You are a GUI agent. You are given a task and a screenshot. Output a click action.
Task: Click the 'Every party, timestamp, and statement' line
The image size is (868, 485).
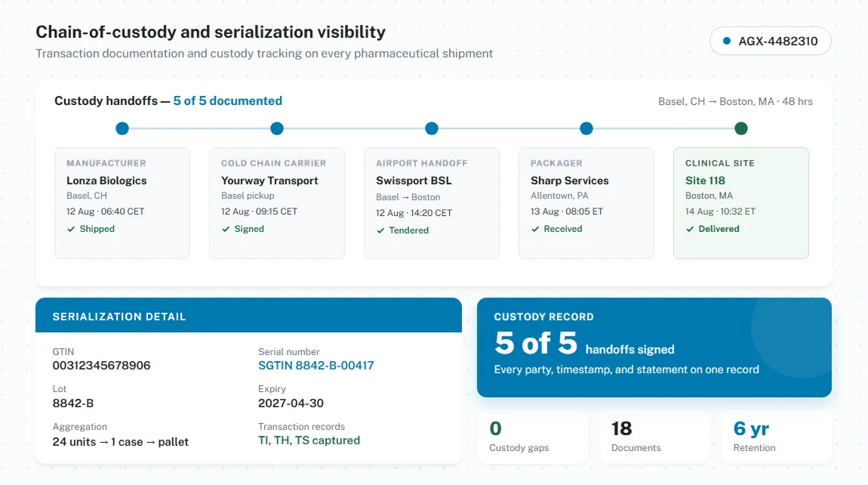[x=626, y=369]
